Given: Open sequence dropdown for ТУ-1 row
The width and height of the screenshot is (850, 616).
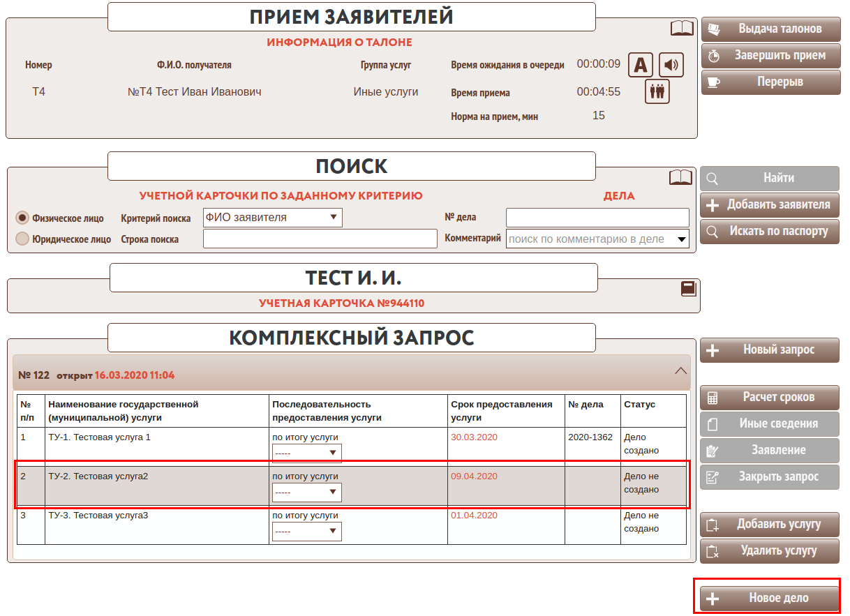Looking at the screenshot, I should tap(306, 453).
